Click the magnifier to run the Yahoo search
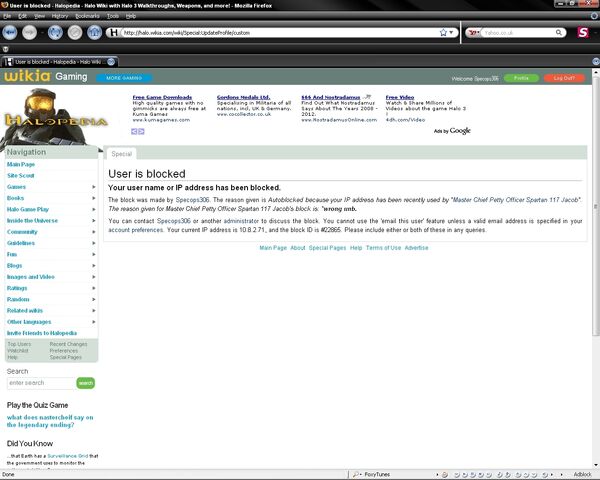600x480 pixels. (559, 33)
